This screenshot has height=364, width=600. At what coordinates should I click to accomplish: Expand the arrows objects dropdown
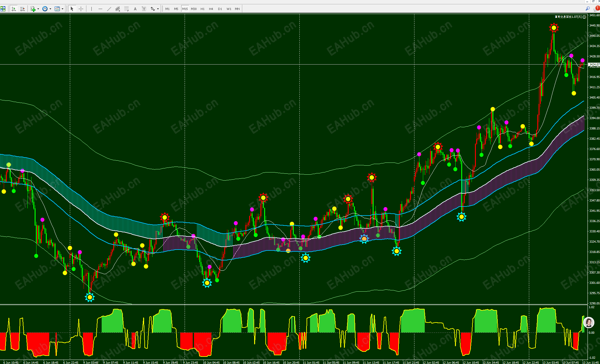coord(158,9)
